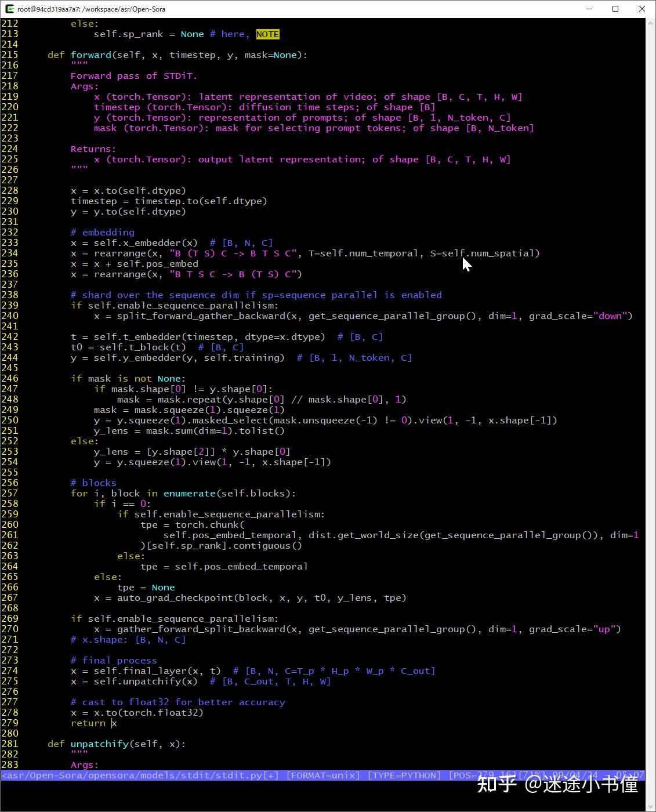The width and height of the screenshot is (656, 812).
Task: Click the '# final process' comment
Action: (114, 661)
